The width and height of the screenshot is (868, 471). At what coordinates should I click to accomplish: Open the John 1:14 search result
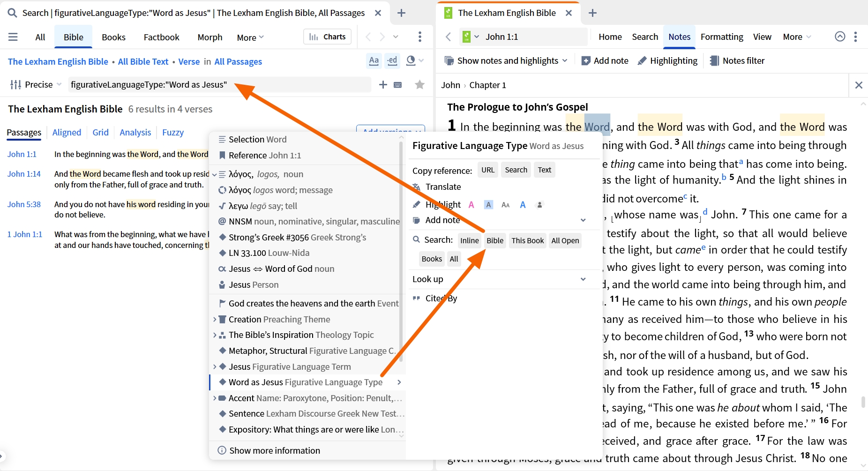(x=24, y=174)
